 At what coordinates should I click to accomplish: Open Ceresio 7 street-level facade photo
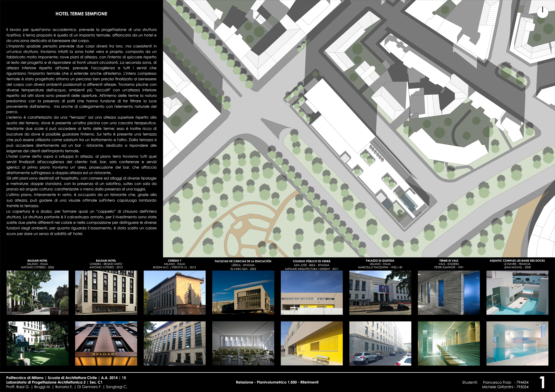[x=174, y=343]
